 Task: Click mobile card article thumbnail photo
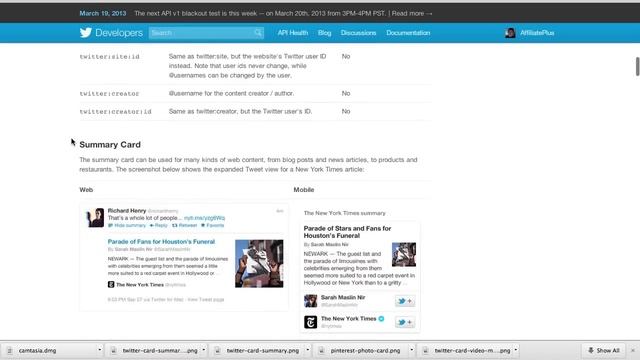point(404,254)
